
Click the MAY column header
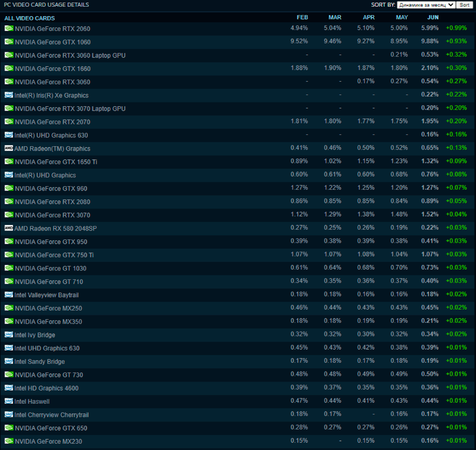coord(401,18)
